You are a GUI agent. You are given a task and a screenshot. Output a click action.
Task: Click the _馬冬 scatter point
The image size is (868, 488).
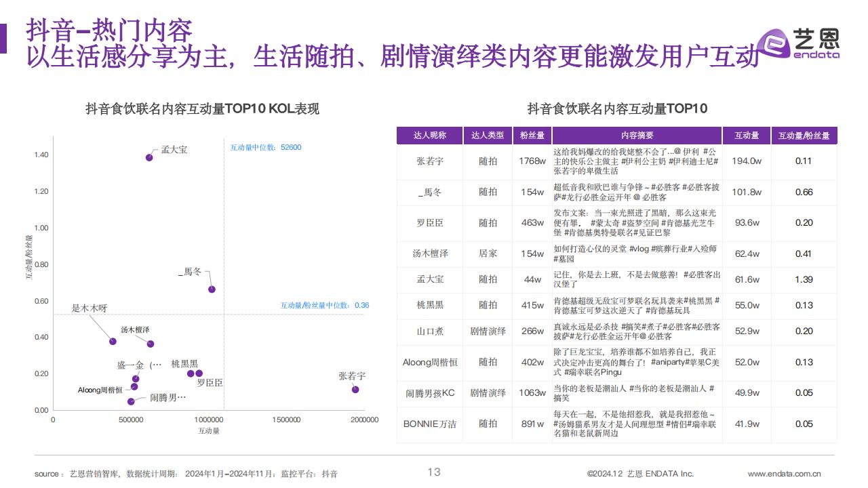(212, 289)
